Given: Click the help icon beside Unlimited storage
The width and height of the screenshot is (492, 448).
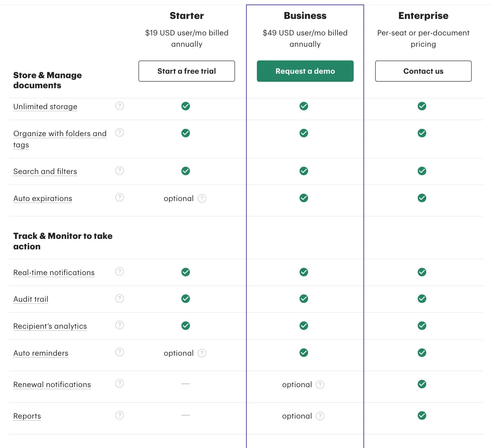Looking at the screenshot, I should pyautogui.click(x=120, y=106).
